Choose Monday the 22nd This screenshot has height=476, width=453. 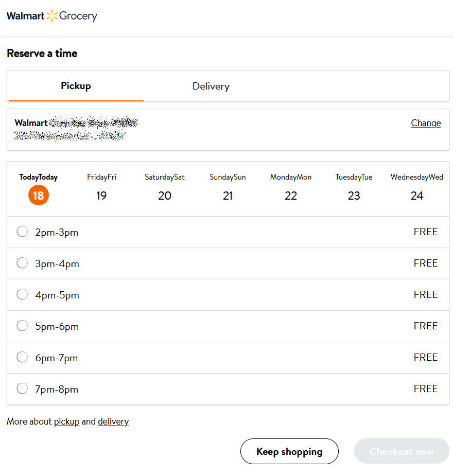(x=291, y=196)
